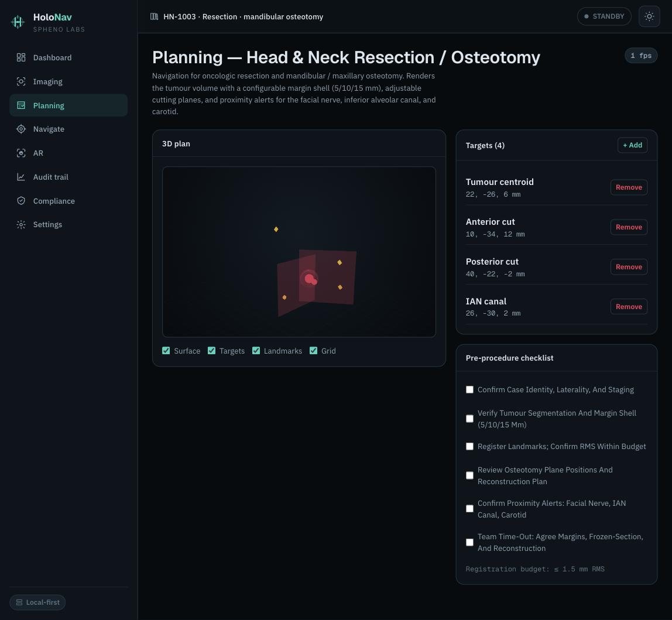This screenshot has width=672, height=620.
Task: Check Review Osteotomy Plane Positions item
Action: (x=469, y=475)
